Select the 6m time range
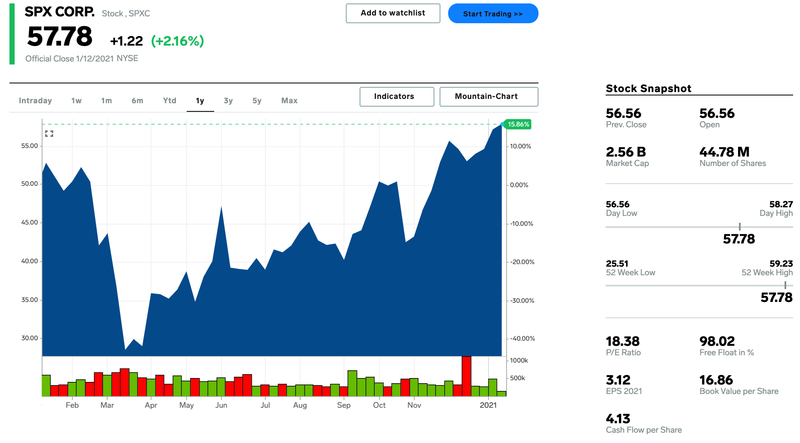The height and width of the screenshot is (443, 800). pyautogui.click(x=137, y=101)
